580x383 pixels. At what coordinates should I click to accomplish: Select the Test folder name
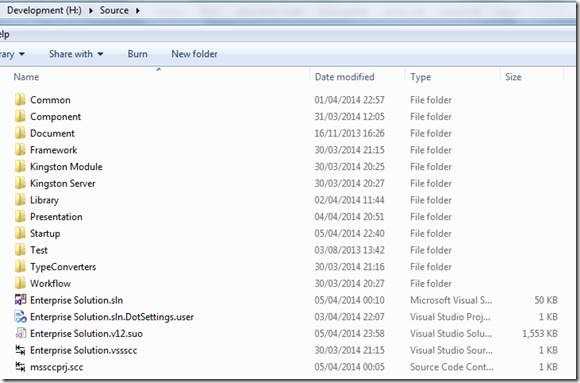(x=38, y=250)
